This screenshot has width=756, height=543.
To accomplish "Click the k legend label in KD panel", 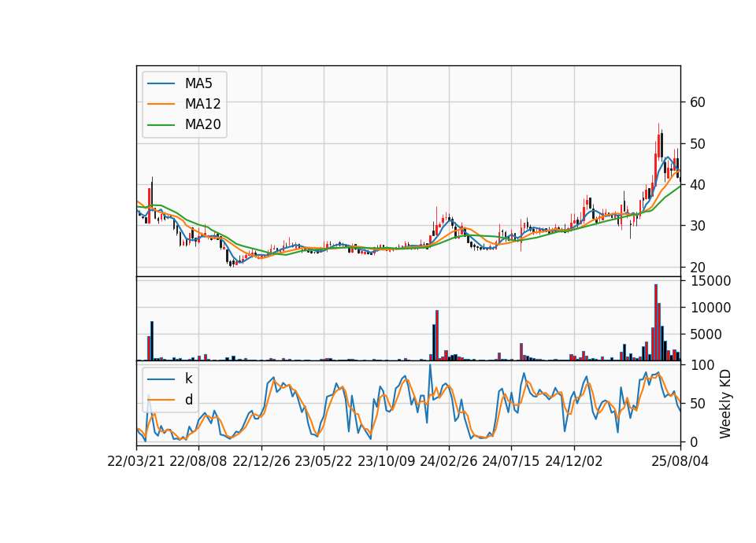I will (188, 379).
